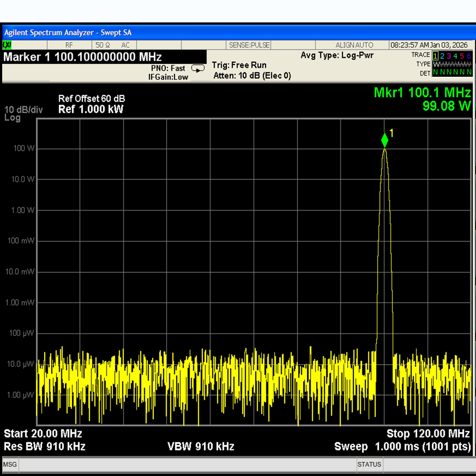476x476 pixels.
Task: Select trace number 3 in the TRACE row
Action: coord(449,56)
